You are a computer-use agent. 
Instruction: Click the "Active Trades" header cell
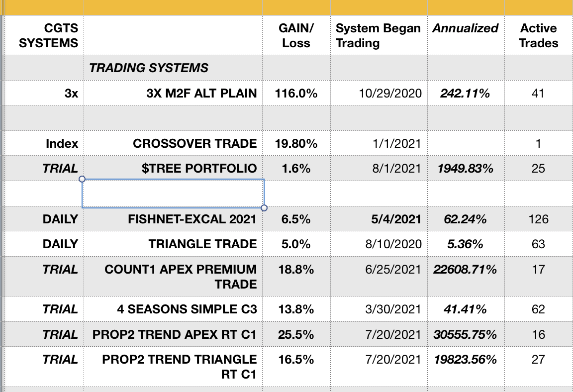[538, 36]
